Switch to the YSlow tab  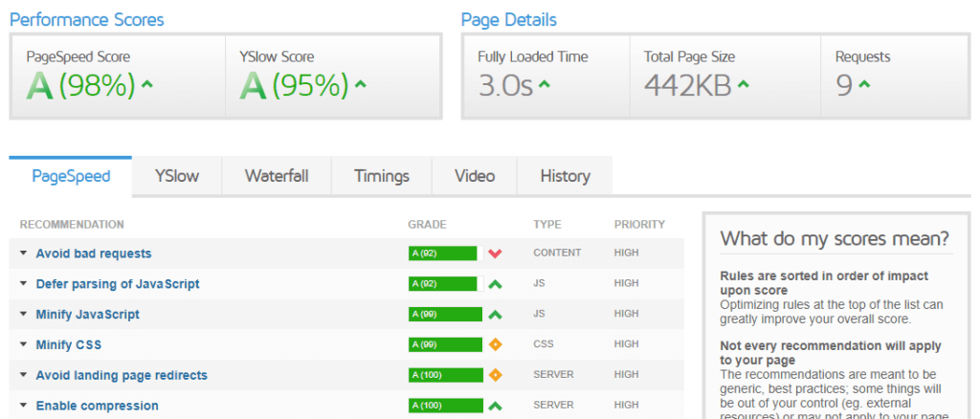point(177,176)
